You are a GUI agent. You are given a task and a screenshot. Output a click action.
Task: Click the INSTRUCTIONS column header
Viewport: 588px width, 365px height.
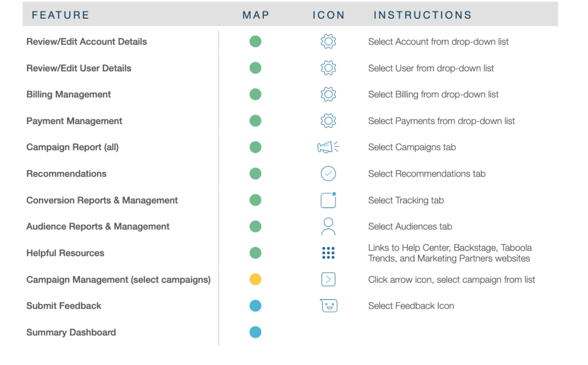click(x=423, y=15)
